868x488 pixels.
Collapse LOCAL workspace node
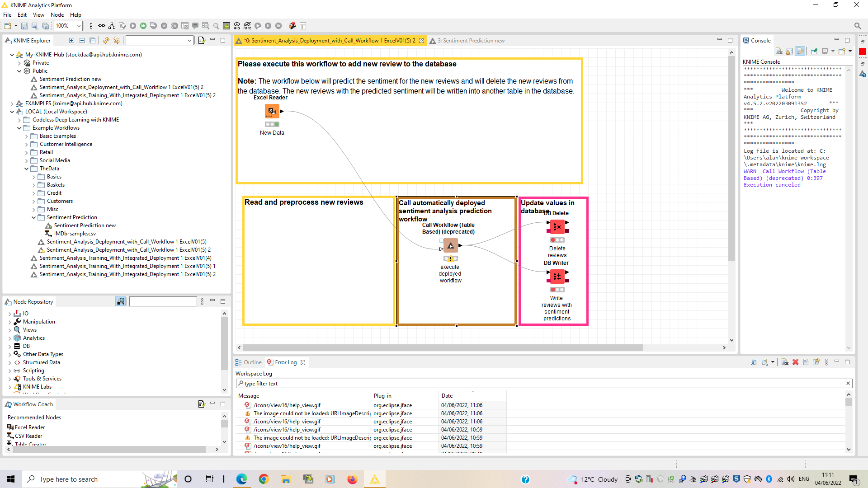tap(12, 112)
